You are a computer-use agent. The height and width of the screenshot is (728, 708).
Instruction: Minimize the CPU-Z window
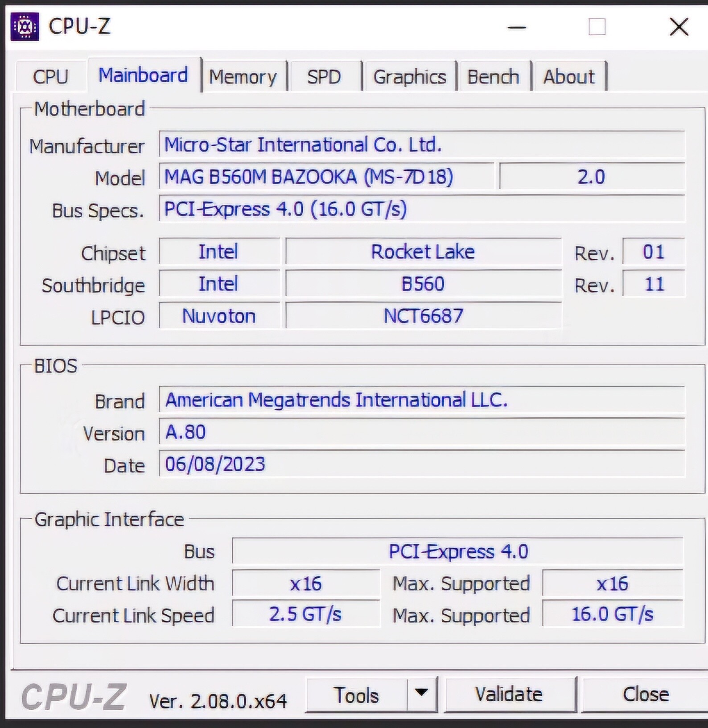point(517,27)
